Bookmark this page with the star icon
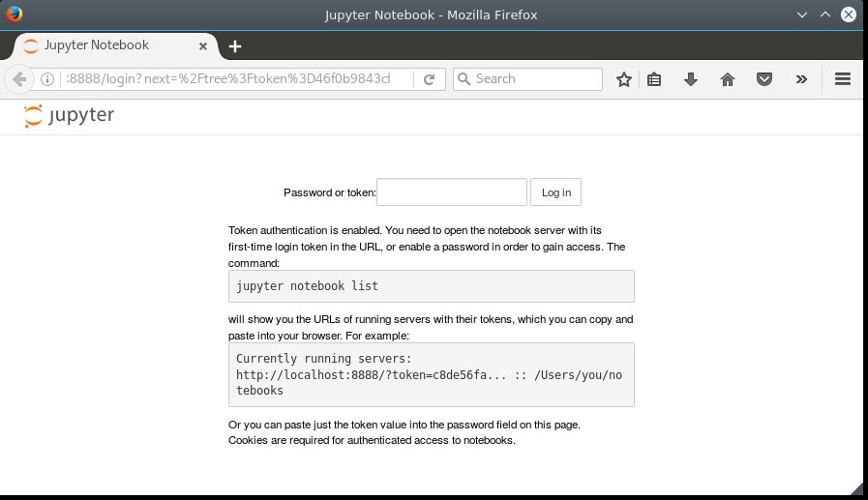Image resolution: width=868 pixels, height=500 pixels. [624, 79]
